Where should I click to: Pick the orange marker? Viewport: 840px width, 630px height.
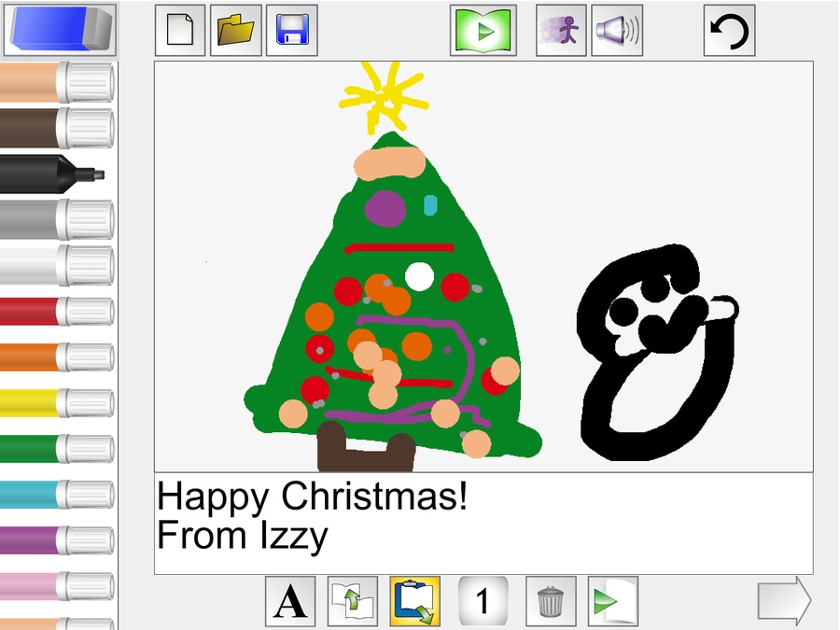pyautogui.click(x=57, y=357)
